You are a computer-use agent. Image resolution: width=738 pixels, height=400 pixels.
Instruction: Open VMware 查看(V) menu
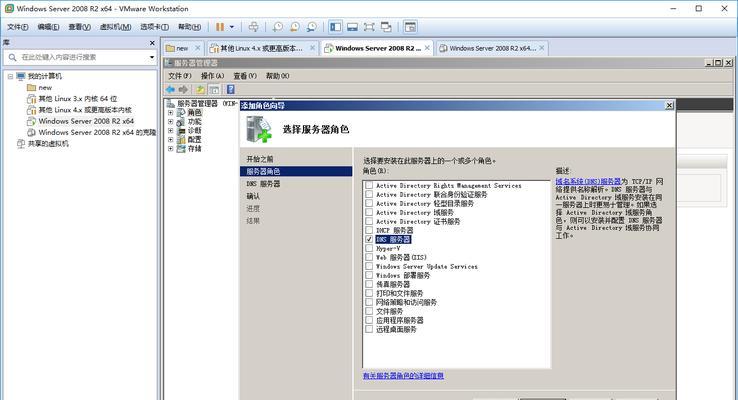coord(80,27)
